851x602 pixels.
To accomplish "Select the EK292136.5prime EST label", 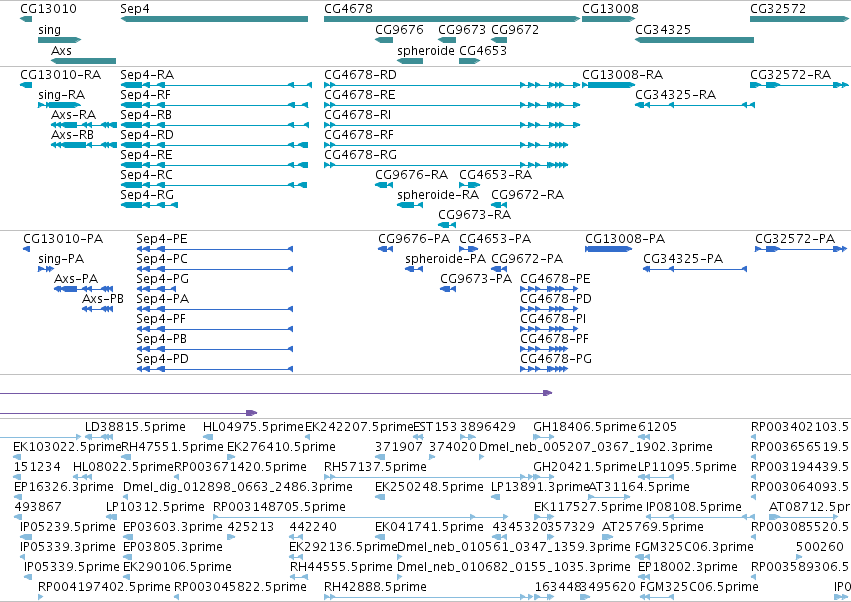I will tap(344, 547).
